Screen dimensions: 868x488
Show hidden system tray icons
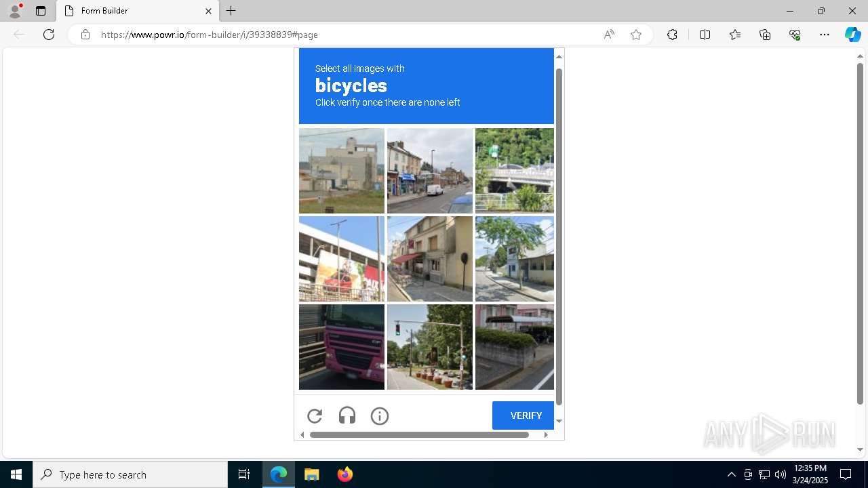731,474
